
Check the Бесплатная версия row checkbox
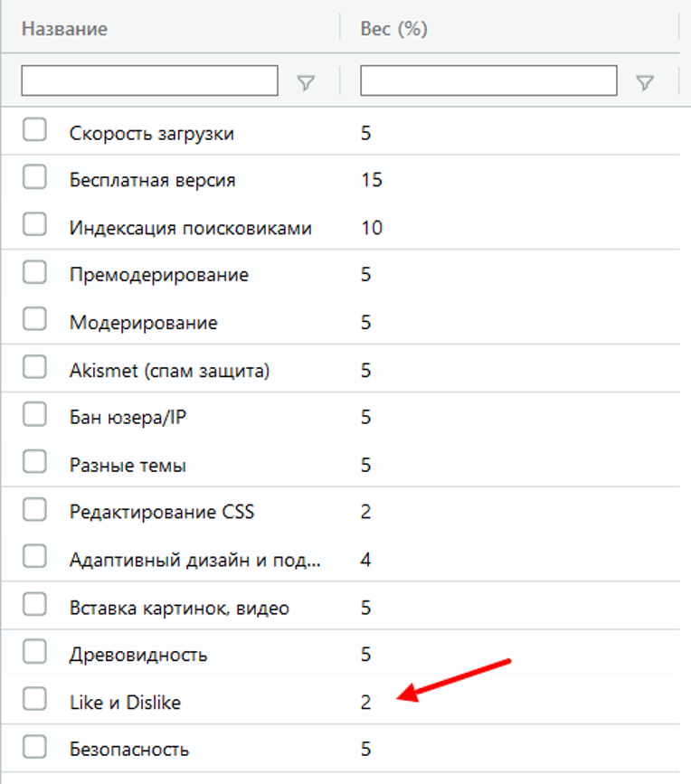pos(34,177)
